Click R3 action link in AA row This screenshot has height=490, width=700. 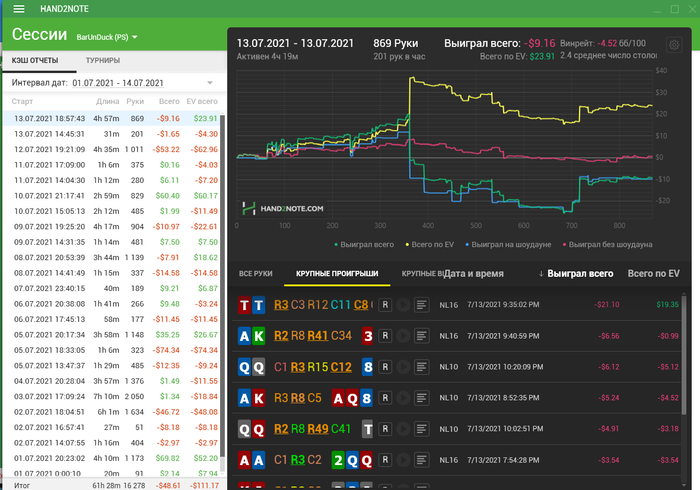coord(298,460)
